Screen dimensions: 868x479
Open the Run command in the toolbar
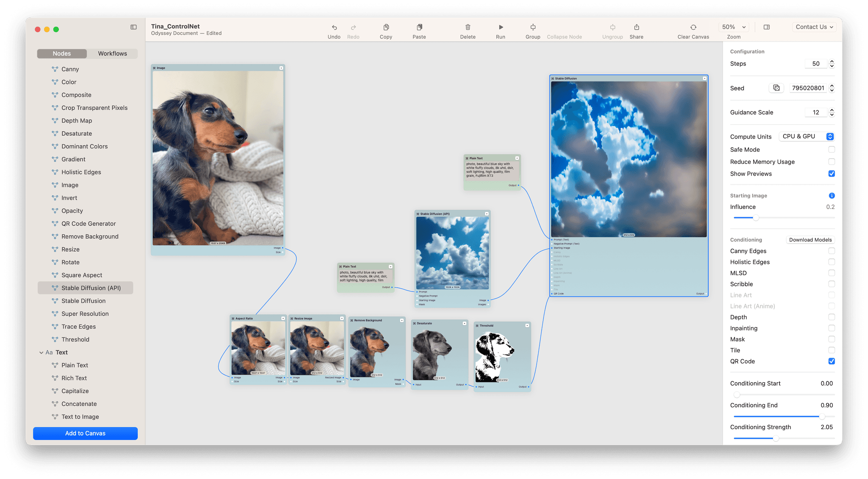coord(500,30)
